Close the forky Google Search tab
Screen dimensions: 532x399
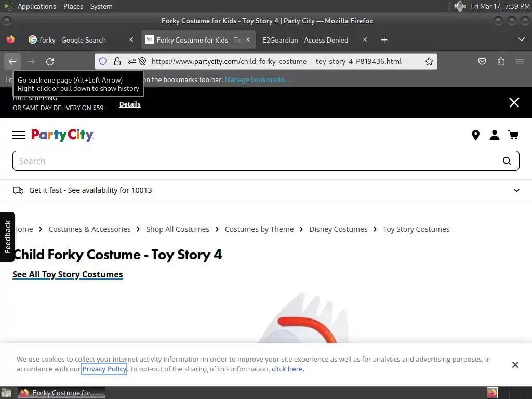(131, 39)
